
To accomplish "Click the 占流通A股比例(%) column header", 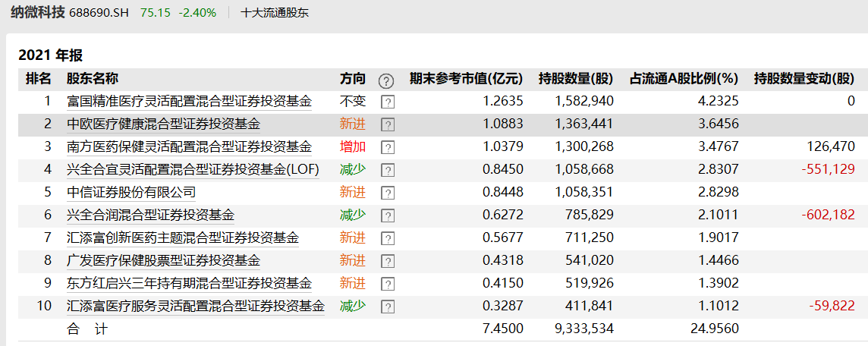I will [x=684, y=79].
